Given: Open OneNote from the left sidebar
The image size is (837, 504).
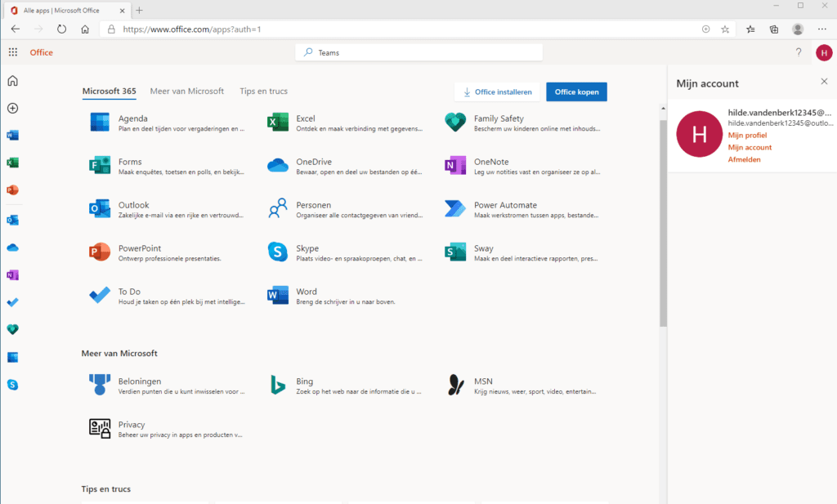Looking at the screenshot, I should 13,274.
